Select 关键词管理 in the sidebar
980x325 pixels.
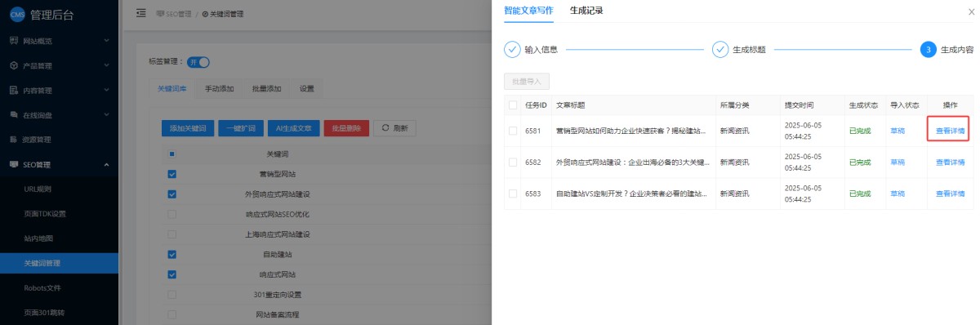(x=59, y=263)
